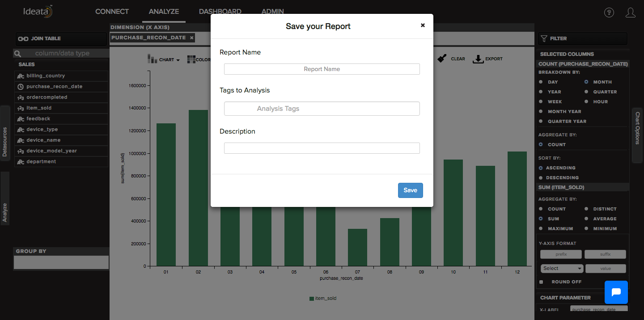Select the purchase_recon_date column in list
The width and height of the screenshot is (644, 320).
[x=62, y=87]
